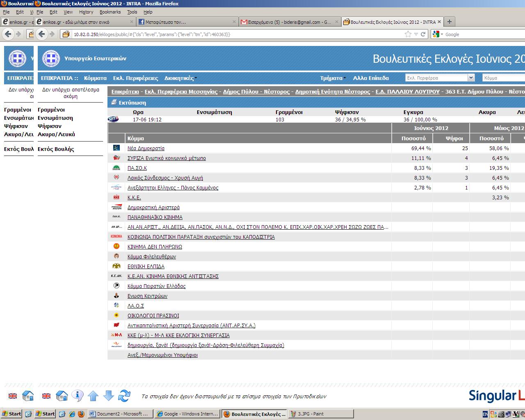The image size is (525, 420).
Task: Click the Κόμματα navigation link
Action: tap(95, 78)
